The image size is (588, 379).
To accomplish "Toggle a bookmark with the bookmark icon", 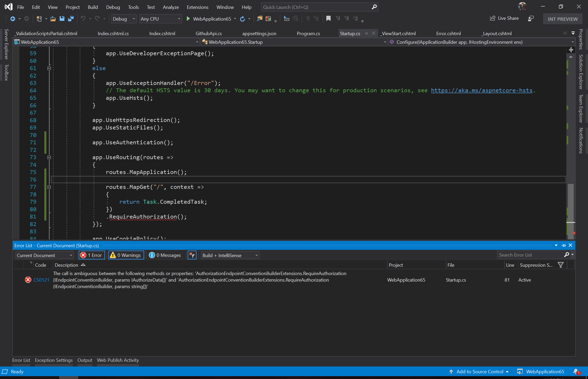I will (x=328, y=18).
